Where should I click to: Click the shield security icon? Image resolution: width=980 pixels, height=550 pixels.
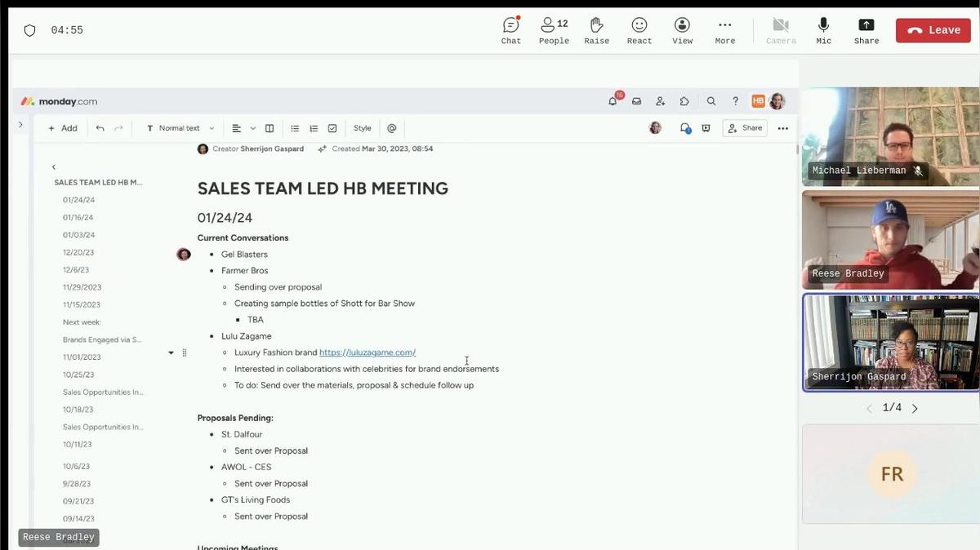click(29, 30)
